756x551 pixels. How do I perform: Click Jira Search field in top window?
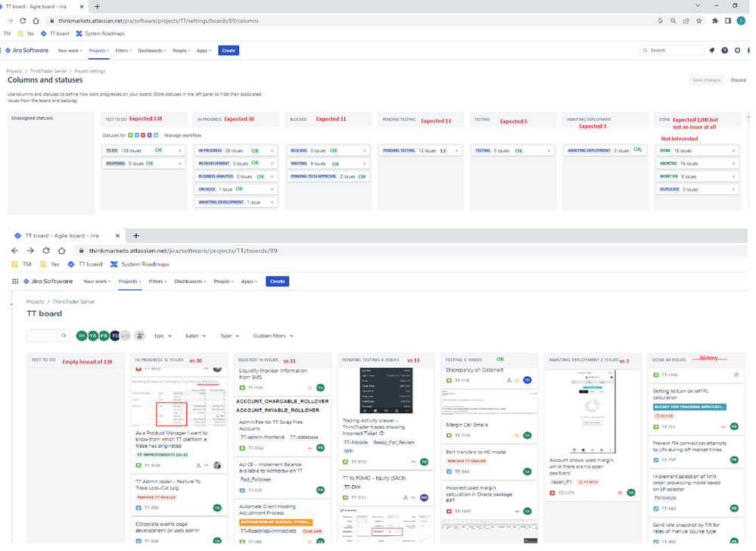(x=673, y=50)
